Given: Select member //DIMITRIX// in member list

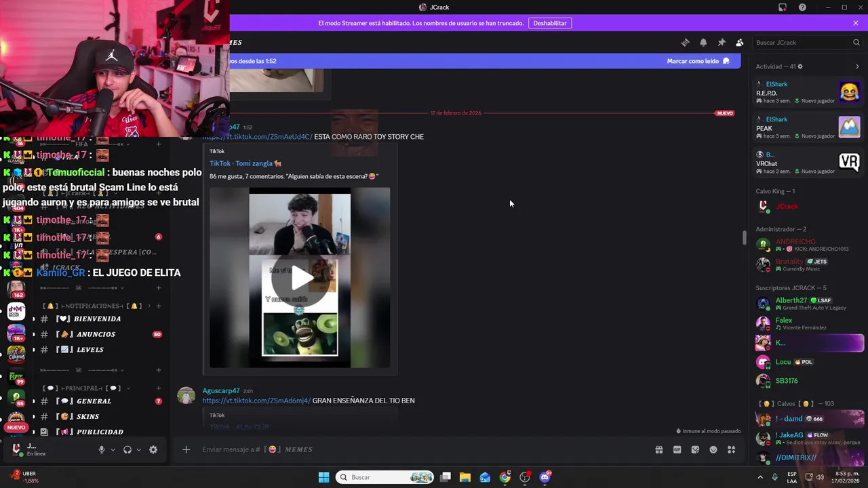Looking at the screenshot, I should (808, 457).
